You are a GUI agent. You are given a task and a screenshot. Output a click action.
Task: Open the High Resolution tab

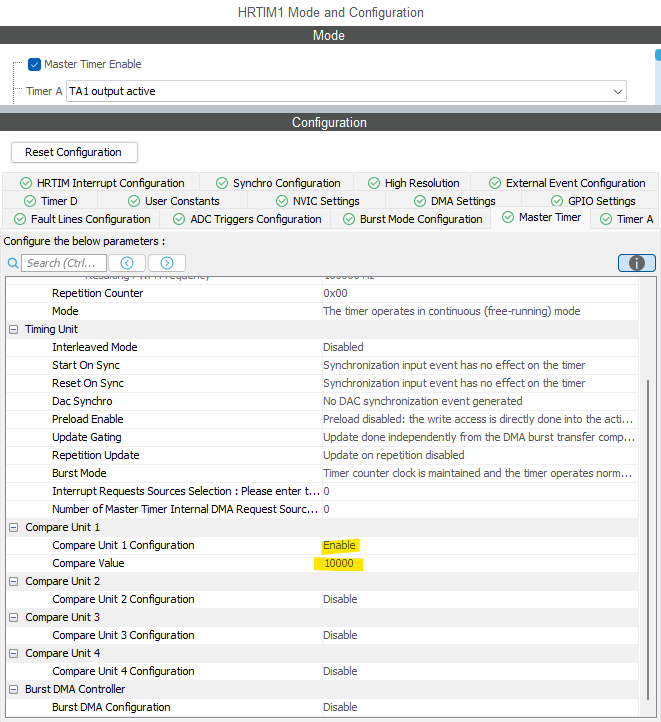[413, 183]
